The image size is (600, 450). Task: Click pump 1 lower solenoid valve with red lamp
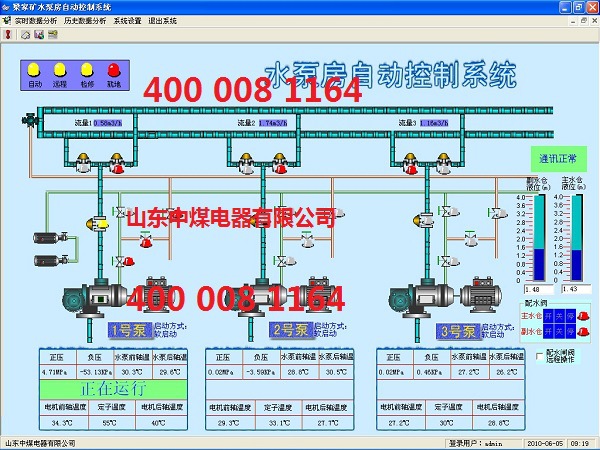click(123, 262)
